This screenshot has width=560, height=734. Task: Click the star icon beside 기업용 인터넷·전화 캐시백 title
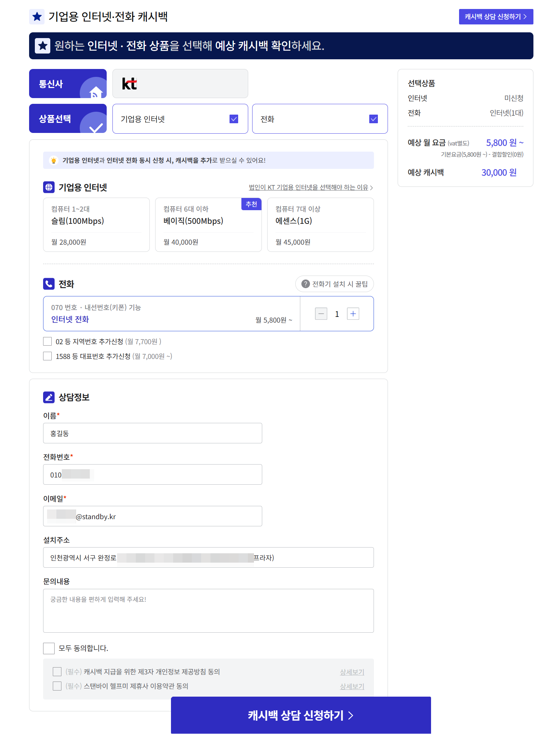coord(37,17)
